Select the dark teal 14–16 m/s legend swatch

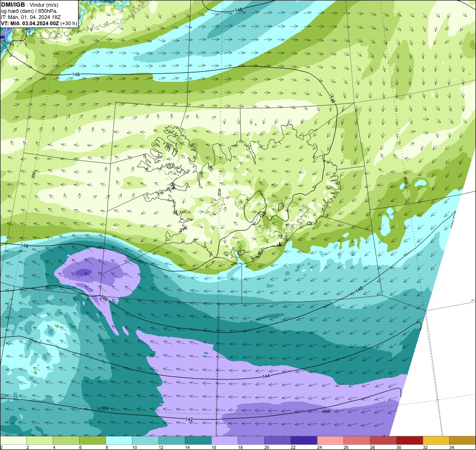coord(198,440)
